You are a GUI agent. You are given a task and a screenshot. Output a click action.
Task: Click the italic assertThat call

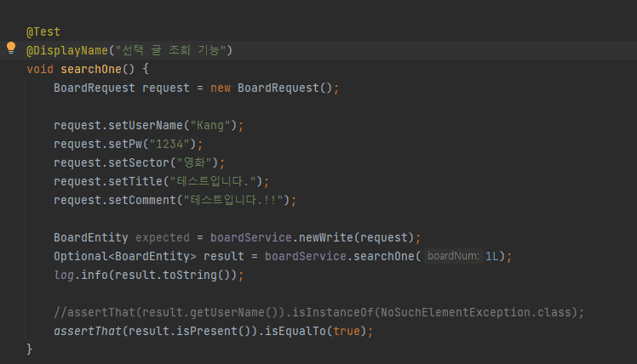click(88, 331)
